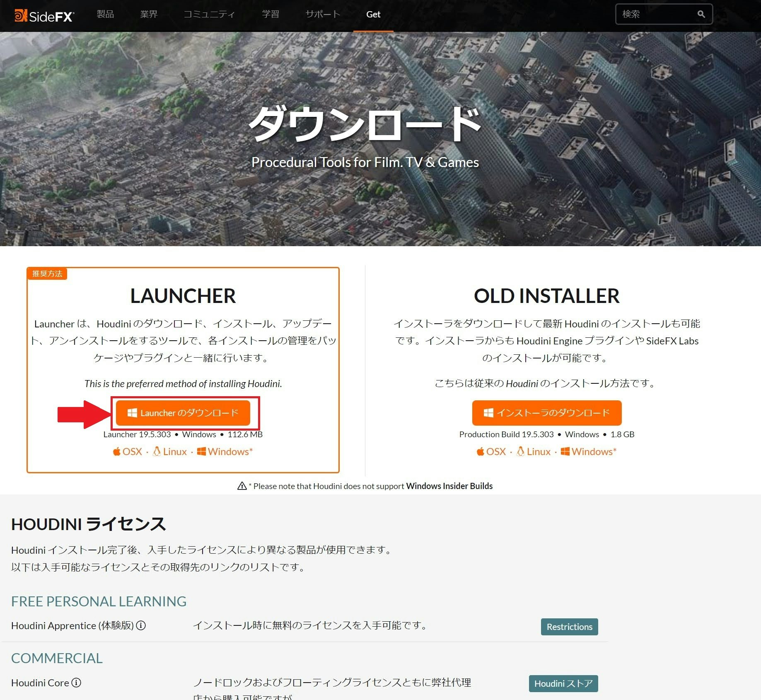Click インストーラのダウンロード button
Screen dimensions: 761x700
click(x=546, y=412)
